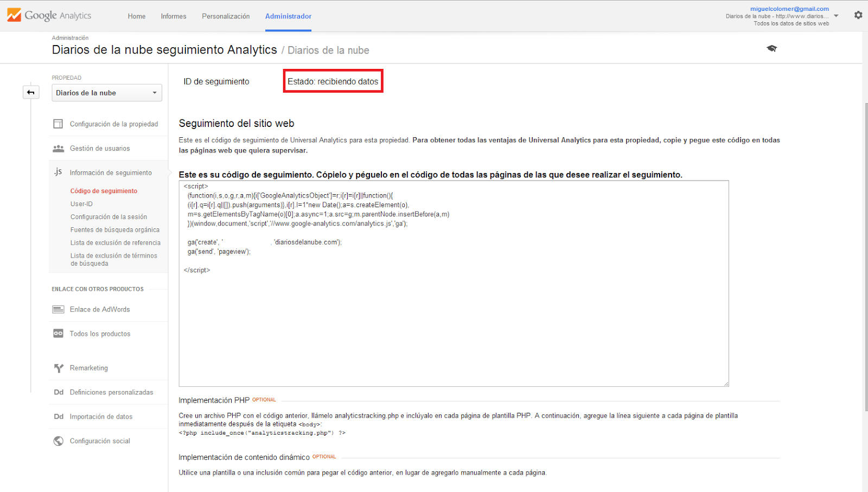Open Gestión de usuarios
Viewport: 868px width, 492px height.
(x=100, y=149)
